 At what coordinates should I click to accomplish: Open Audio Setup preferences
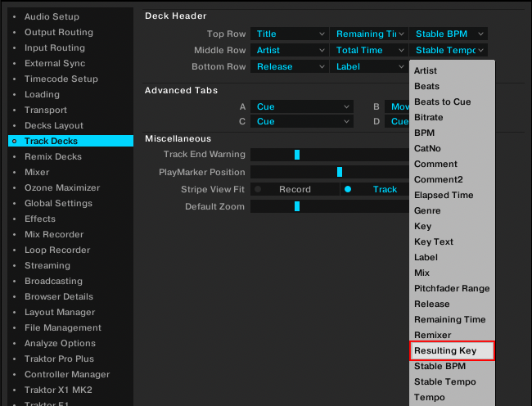click(x=52, y=16)
